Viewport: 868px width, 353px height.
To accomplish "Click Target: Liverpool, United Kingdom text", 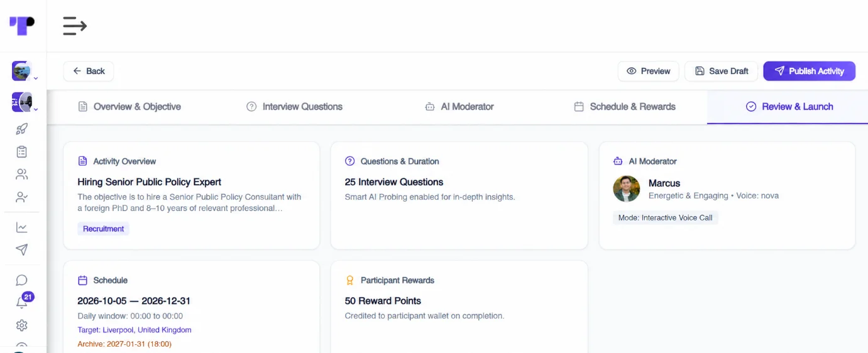I will (x=135, y=330).
